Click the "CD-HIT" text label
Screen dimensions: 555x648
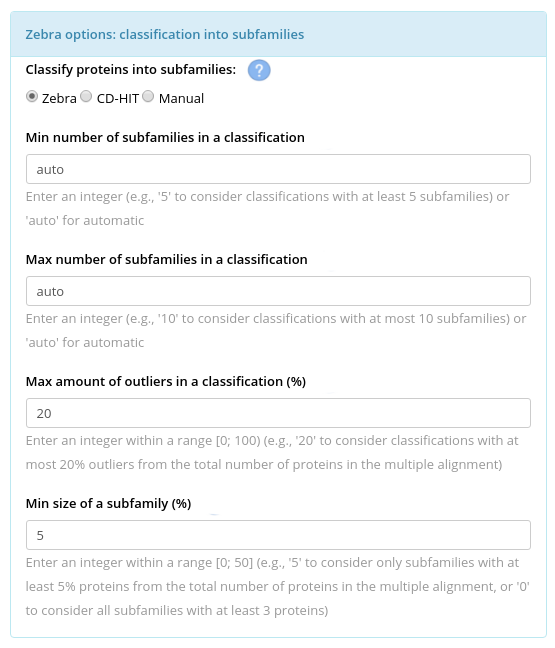coord(118,98)
